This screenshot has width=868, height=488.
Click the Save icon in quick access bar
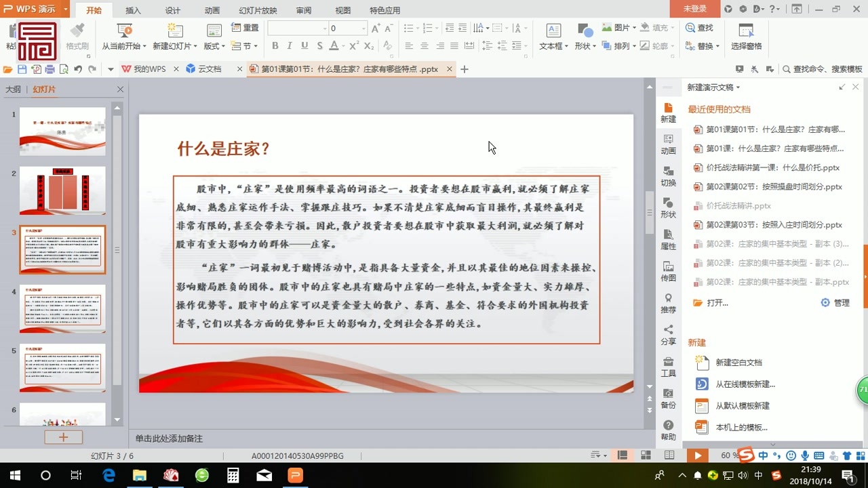pyautogui.click(x=22, y=69)
